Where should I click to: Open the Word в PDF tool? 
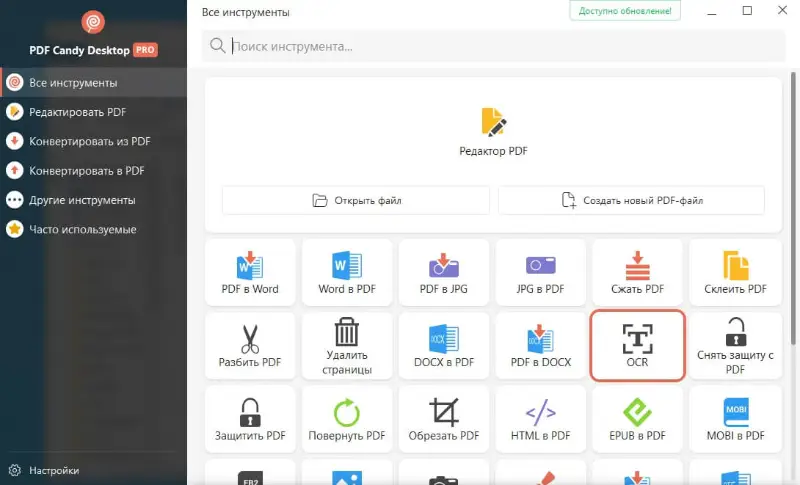pos(347,272)
